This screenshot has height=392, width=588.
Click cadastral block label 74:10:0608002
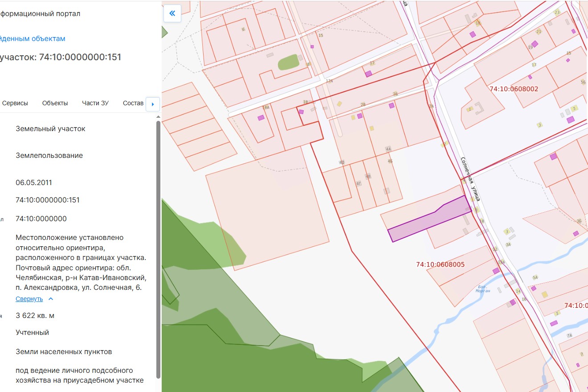tap(514, 89)
